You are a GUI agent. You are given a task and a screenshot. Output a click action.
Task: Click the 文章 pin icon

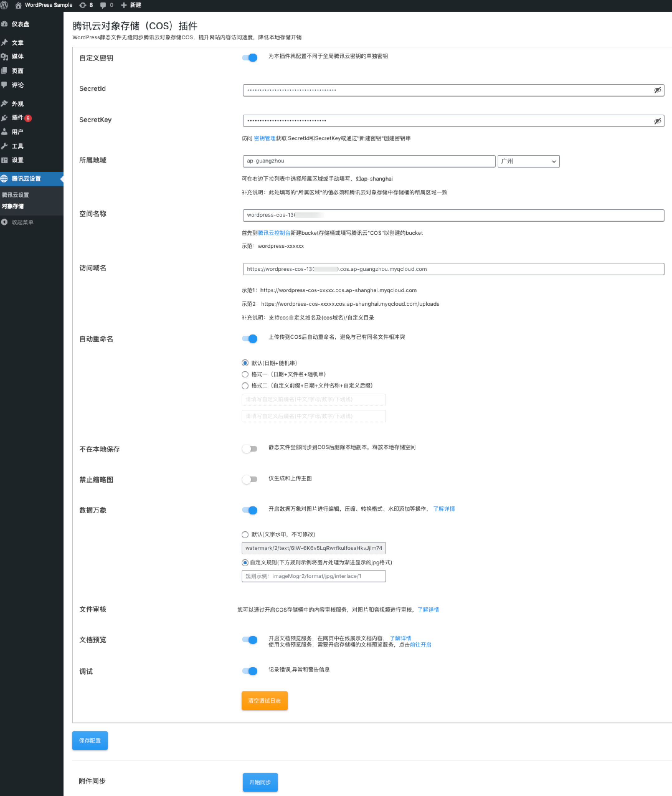tap(5, 43)
